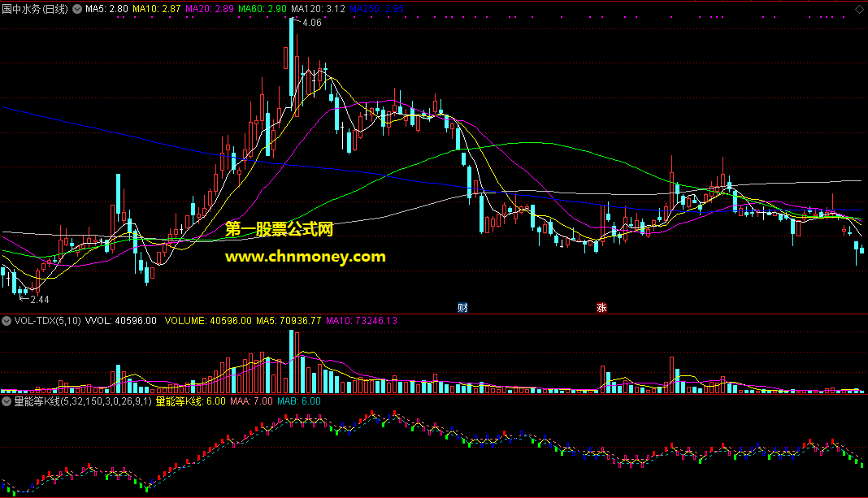Click the MA120: 3.12 label
The width and height of the screenshot is (868, 498).
319,9
